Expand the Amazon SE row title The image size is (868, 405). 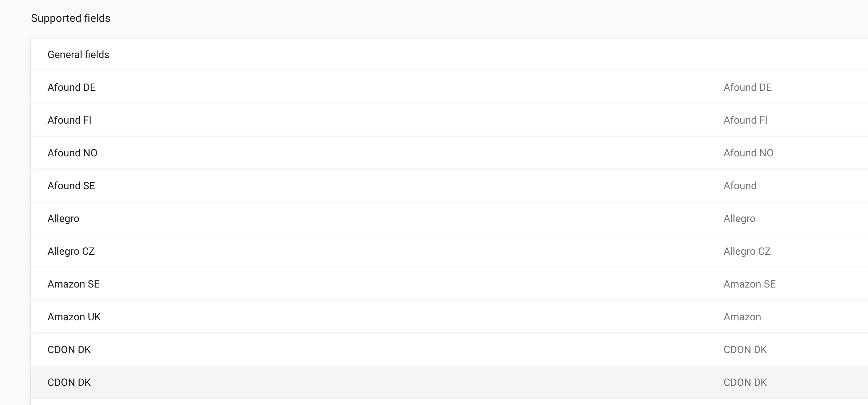[73, 284]
